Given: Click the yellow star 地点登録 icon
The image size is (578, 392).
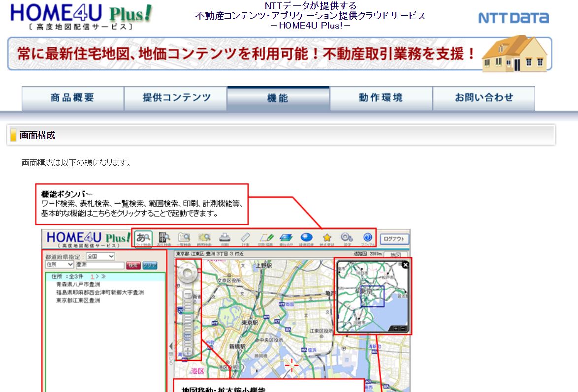Looking at the screenshot, I should pos(327,239).
